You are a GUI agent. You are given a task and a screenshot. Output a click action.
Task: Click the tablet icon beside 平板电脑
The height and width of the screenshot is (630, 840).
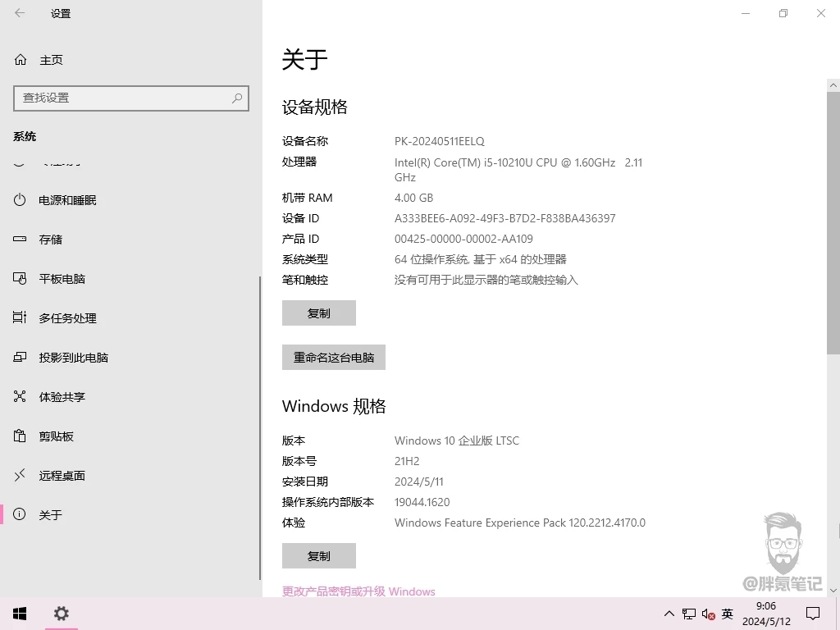click(x=20, y=279)
